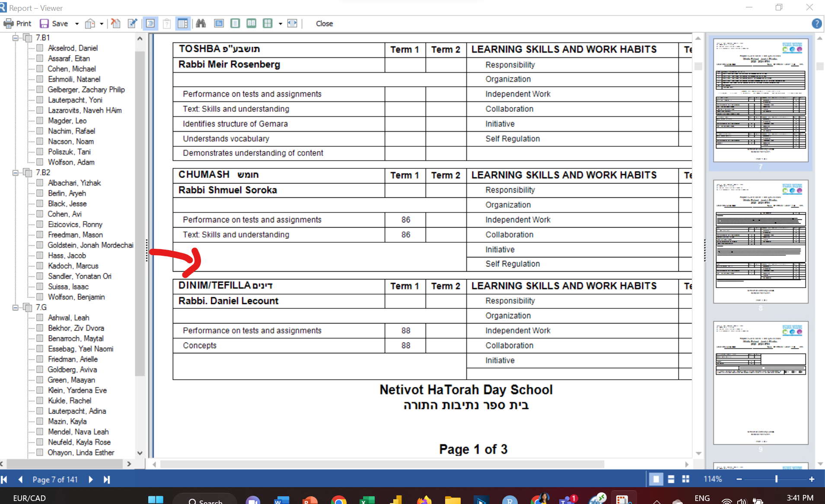Viewport: 825px width, 504px height.
Task: Toggle the thumbnails panel icon
Action: click(x=183, y=23)
